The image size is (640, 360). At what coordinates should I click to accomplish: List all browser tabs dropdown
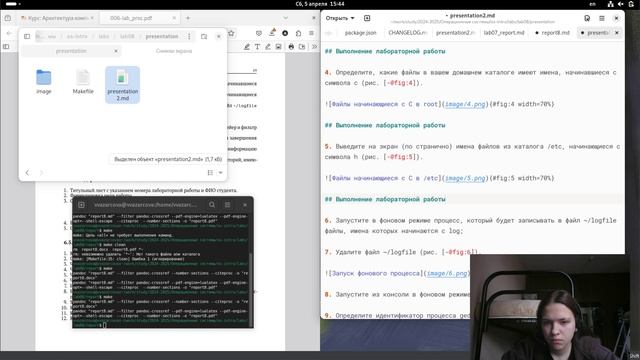pyautogui.click(x=285, y=18)
